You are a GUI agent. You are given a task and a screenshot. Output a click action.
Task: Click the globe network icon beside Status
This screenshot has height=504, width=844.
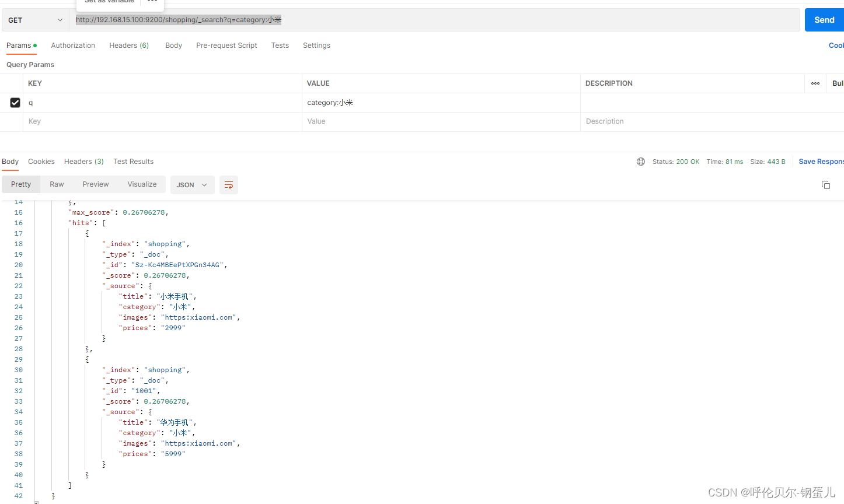[x=641, y=162]
